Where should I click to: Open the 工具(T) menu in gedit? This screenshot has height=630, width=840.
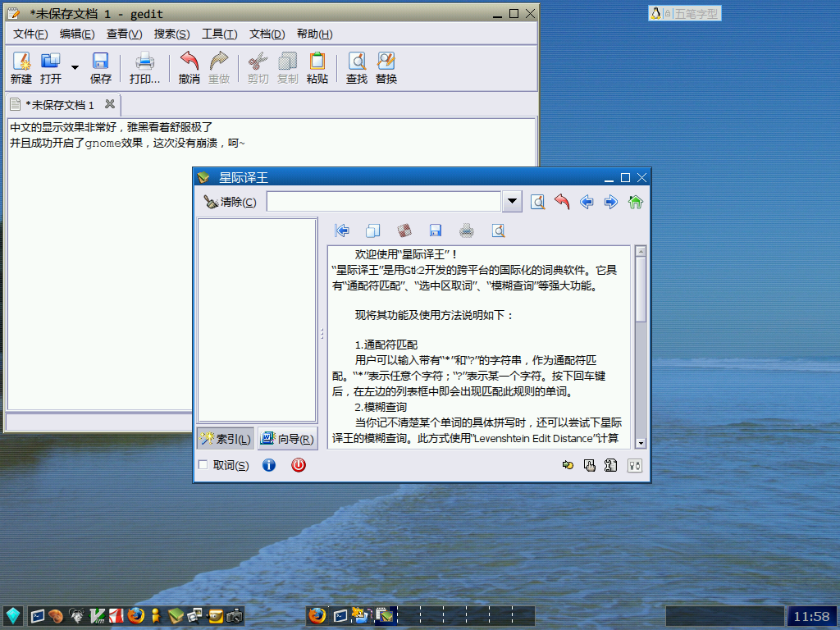point(220,34)
